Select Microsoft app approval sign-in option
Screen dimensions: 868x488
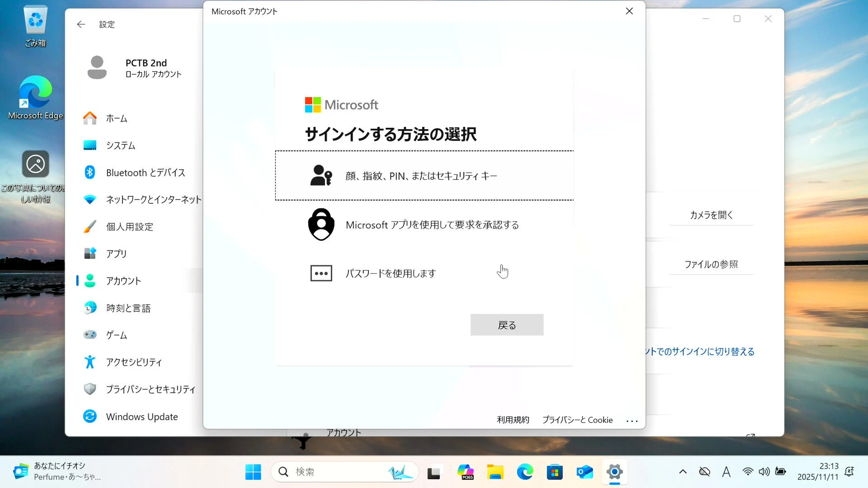pos(432,225)
